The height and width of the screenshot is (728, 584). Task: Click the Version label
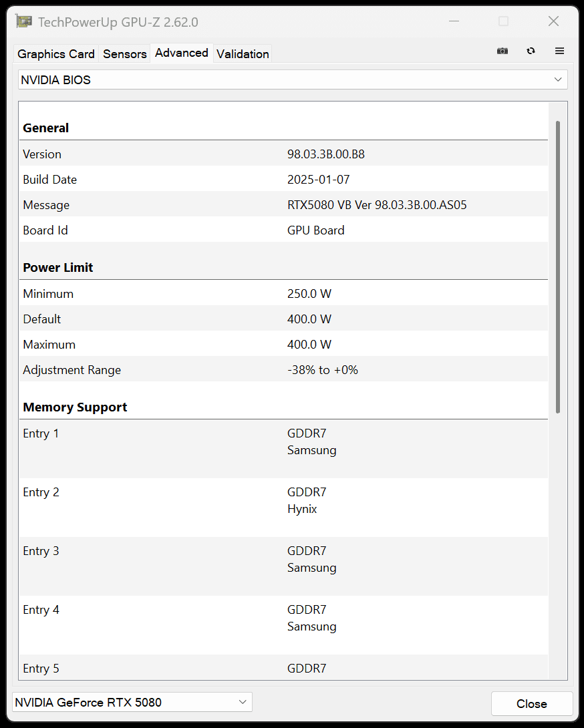[42, 154]
